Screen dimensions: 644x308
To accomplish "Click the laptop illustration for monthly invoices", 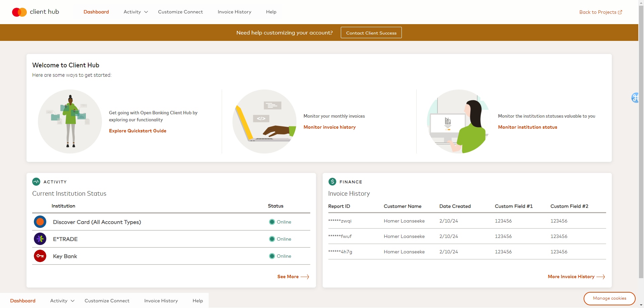I will [264, 121].
